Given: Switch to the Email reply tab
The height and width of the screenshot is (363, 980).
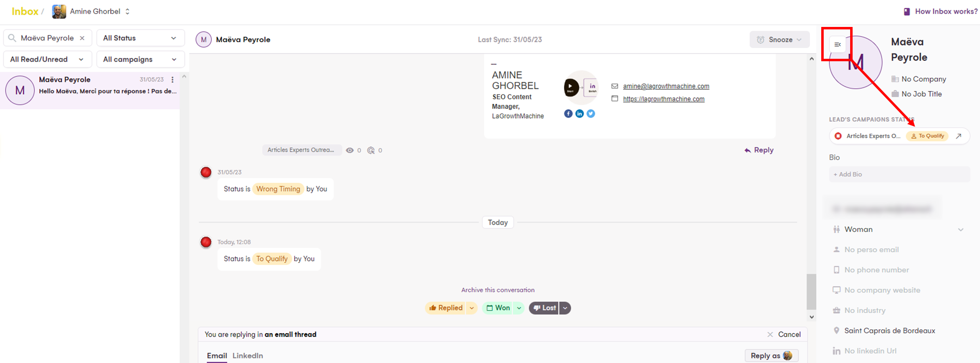Looking at the screenshot, I should pos(217,356).
